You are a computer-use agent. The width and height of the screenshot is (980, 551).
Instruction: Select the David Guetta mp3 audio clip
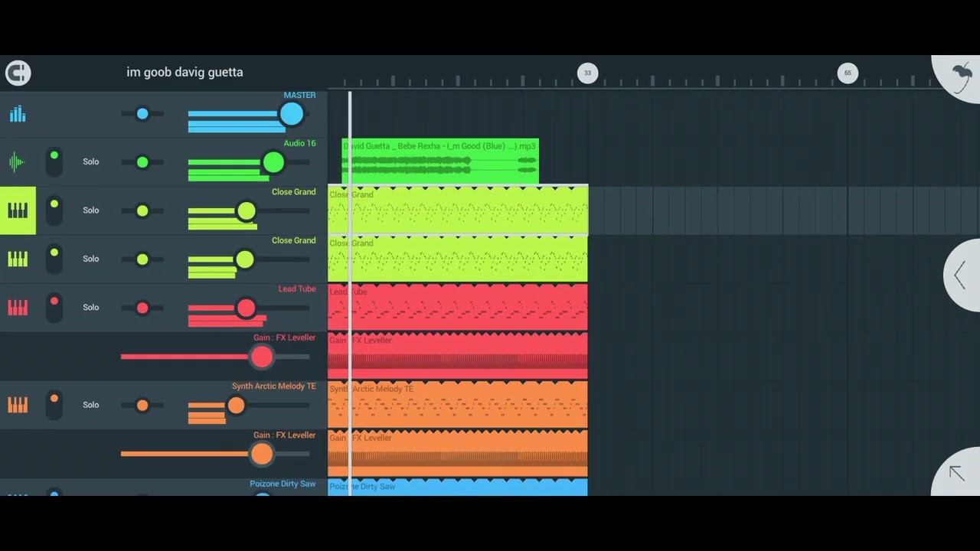tap(440, 161)
